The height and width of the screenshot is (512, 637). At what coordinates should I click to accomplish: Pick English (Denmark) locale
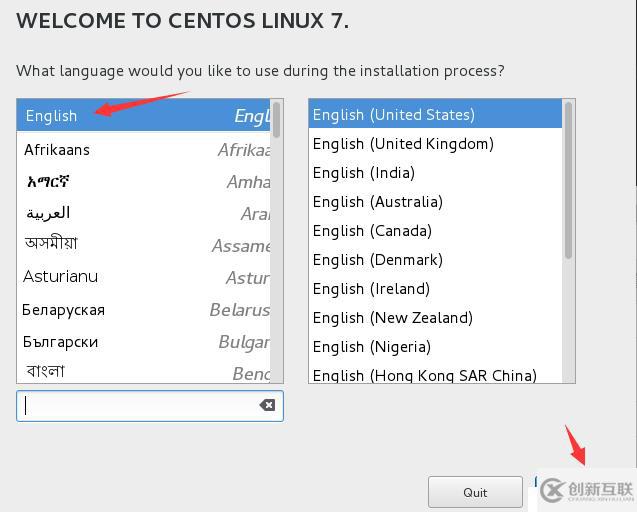pos(436,260)
